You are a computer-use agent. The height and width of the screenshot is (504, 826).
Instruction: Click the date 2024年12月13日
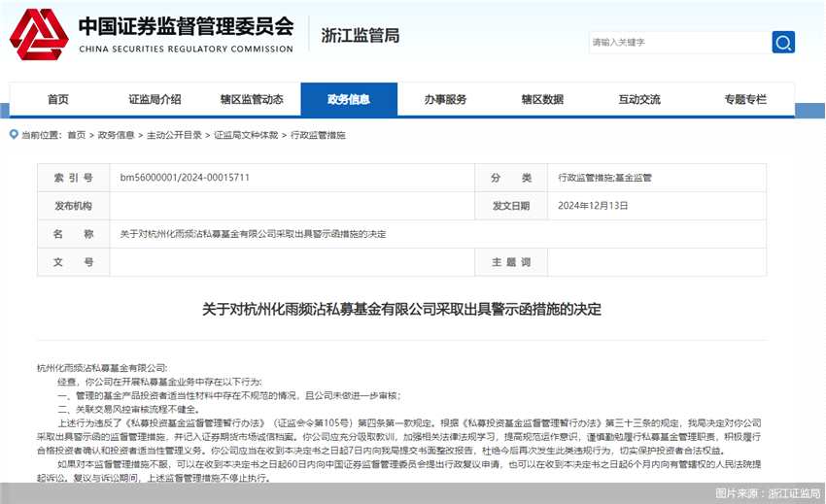pyautogui.click(x=593, y=206)
